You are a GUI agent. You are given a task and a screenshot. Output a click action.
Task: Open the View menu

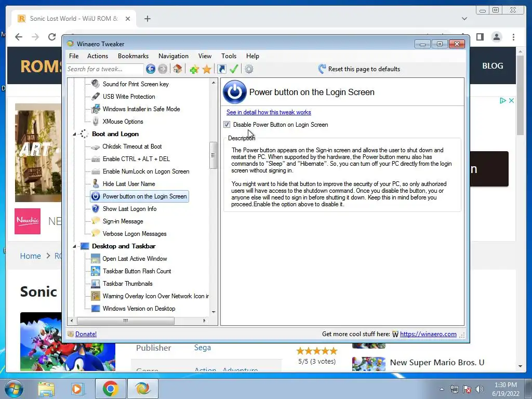[205, 56]
